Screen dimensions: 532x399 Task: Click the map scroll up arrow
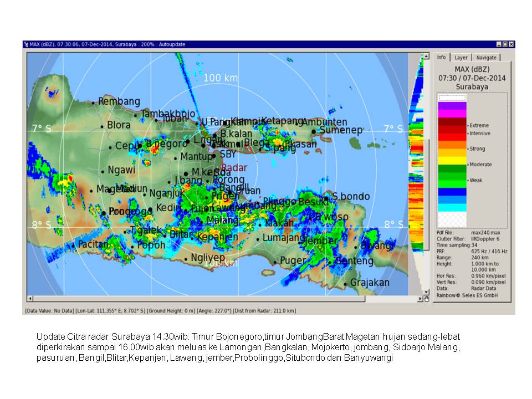[x=426, y=56]
